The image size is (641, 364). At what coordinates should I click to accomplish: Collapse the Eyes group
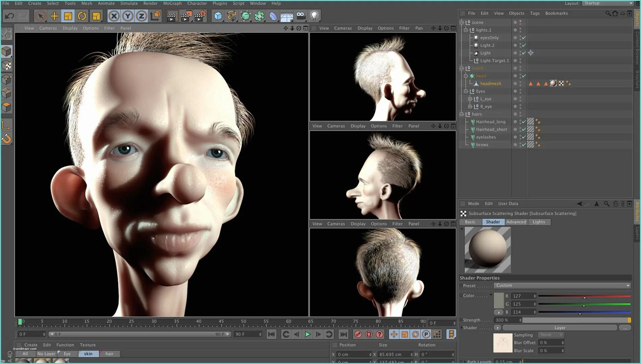(466, 91)
